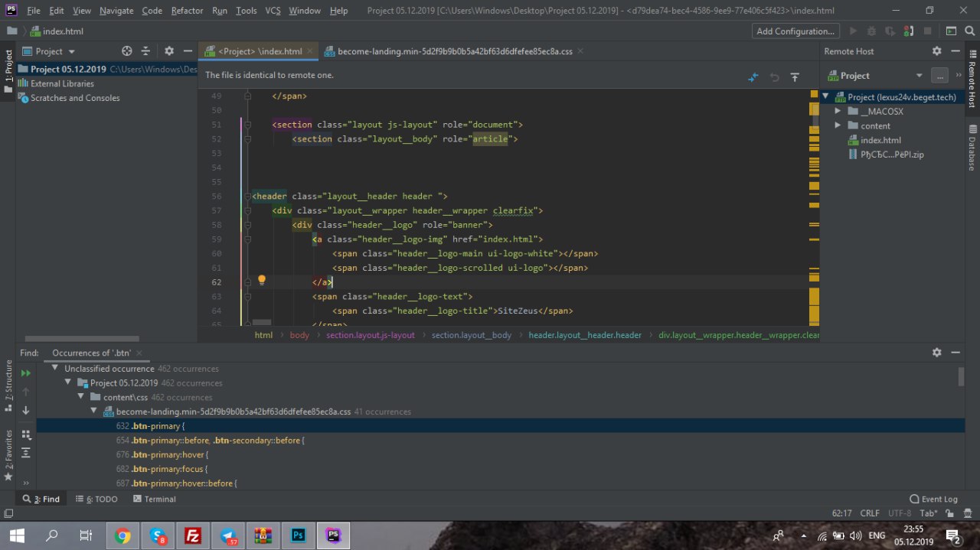980x550 pixels.
Task: Expand the content folder in Remote Host
Action: click(x=838, y=125)
